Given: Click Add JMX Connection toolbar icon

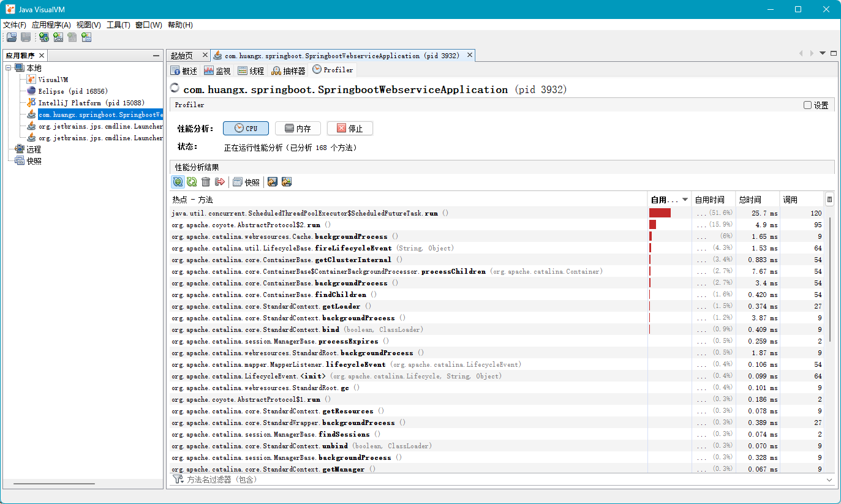Looking at the screenshot, I should click(58, 37).
